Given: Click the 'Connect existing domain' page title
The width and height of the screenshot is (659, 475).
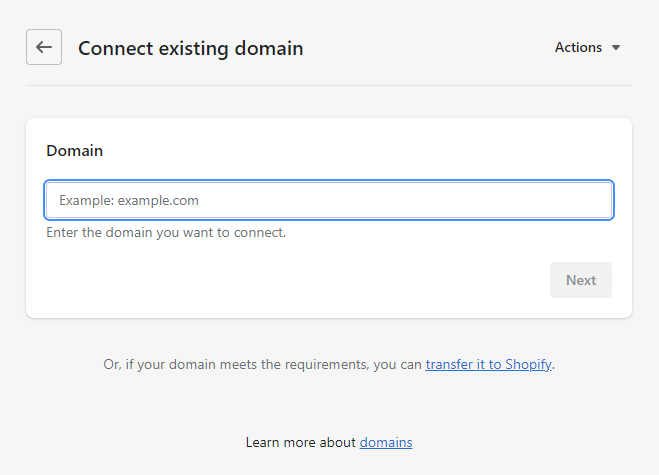Looking at the screenshot, I should click(190, 48).
